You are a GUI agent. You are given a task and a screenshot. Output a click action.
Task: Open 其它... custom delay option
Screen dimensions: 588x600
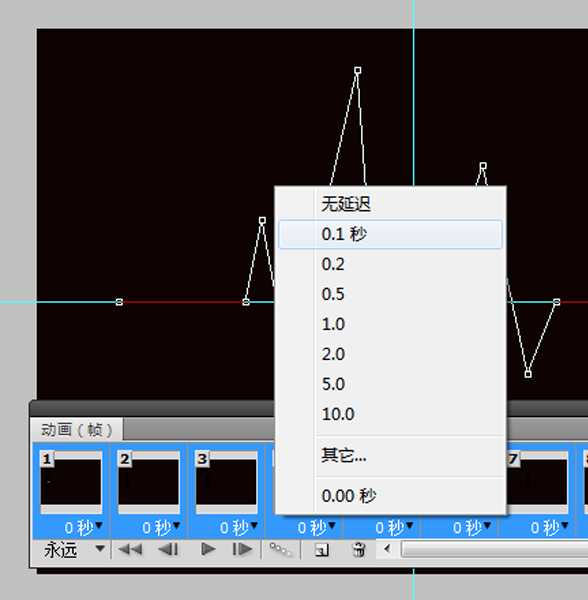[x=390, y=455]
